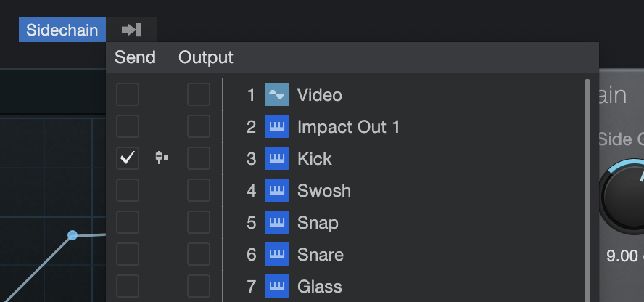Viewport: 644px width, 302px height.
Task: Click the track list vertical scrollbar
Action: point(587,190)
